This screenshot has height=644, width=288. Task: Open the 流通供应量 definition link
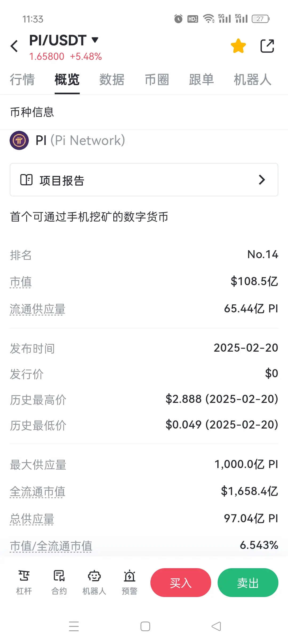point(38,309)
